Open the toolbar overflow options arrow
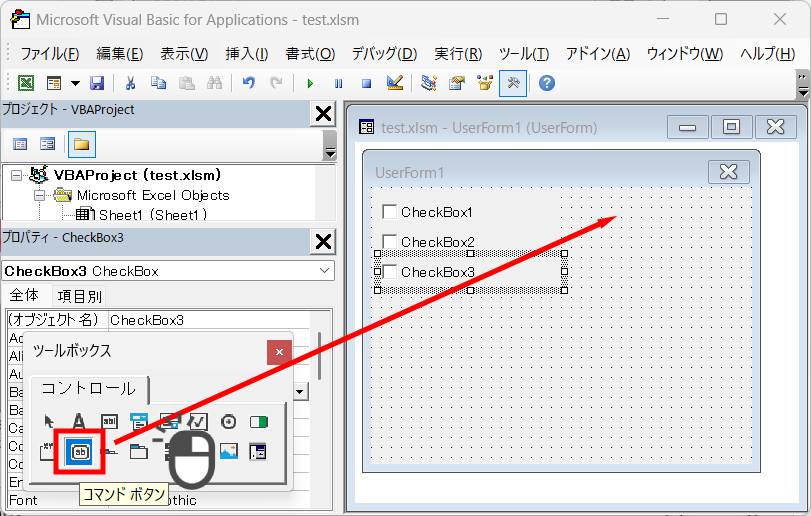 [802, 86]
